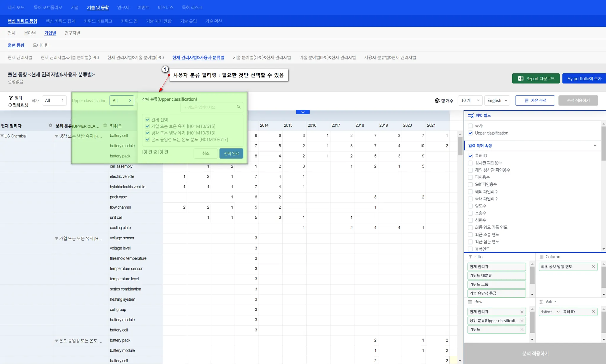Open the English language dropdown
The image size is (606, 364).
point(497,101)
